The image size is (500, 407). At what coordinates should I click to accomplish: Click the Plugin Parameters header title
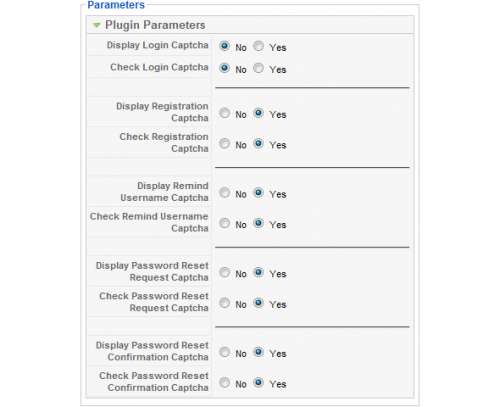pyautogui.click(x=155, y=25)
